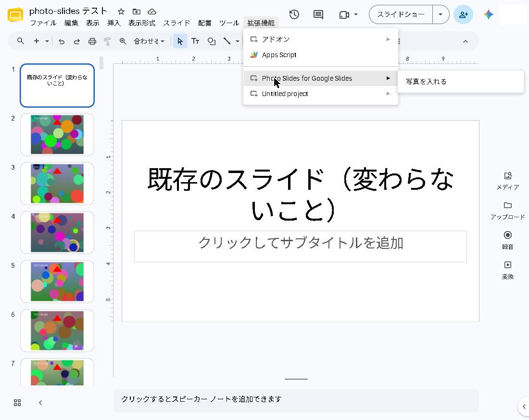This screenshot has height=420, width=529.
Task: Open the 表示 menu
Action: click(x=92, y=23)
